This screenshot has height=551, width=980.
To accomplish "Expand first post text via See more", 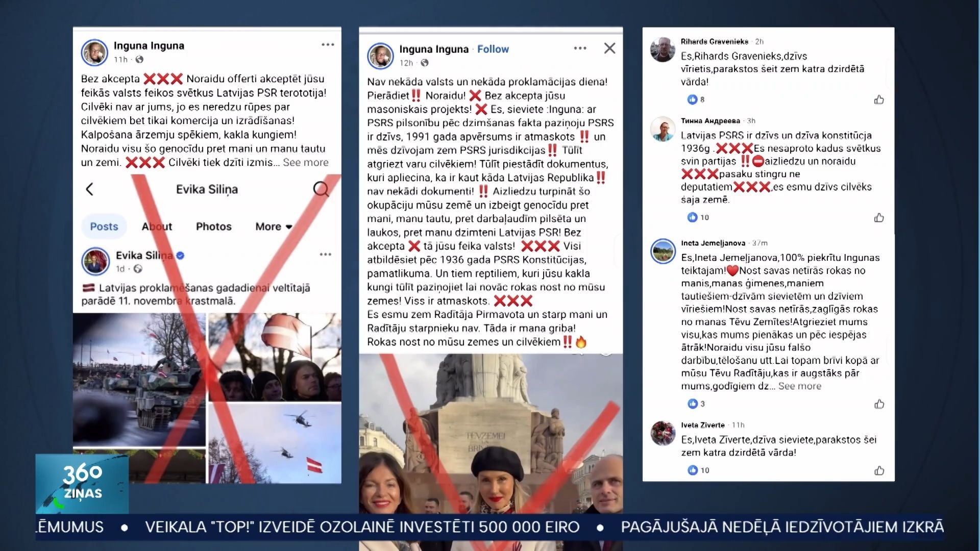I will 305,162.
